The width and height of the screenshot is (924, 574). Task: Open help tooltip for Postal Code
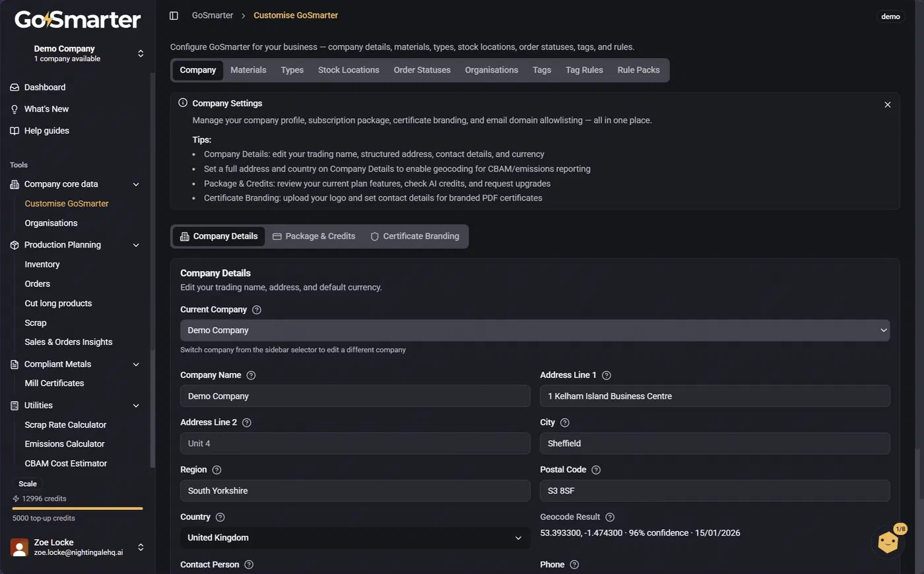[596, 470]
